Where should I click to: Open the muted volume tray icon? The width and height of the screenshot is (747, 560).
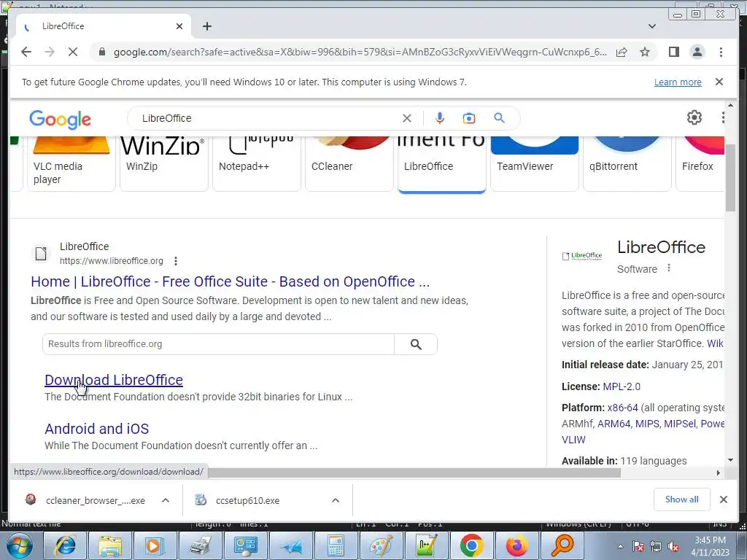pos(673,547)
